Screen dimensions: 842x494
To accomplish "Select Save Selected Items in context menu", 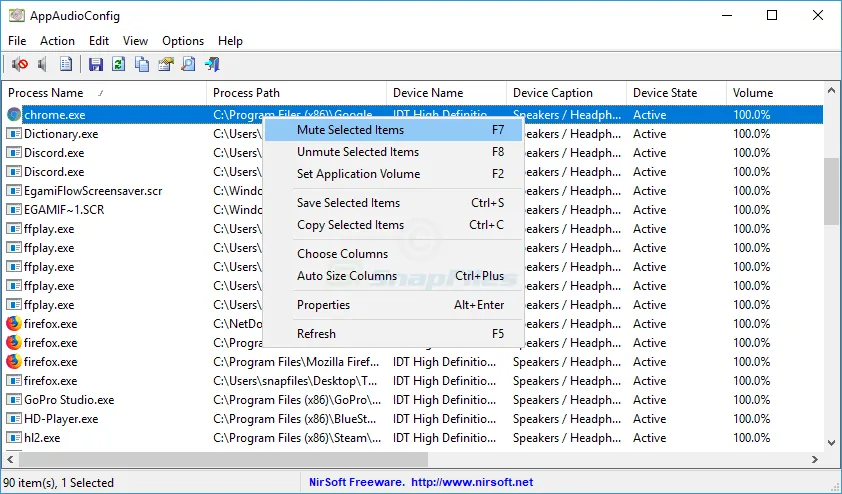I will coord(393,203).
